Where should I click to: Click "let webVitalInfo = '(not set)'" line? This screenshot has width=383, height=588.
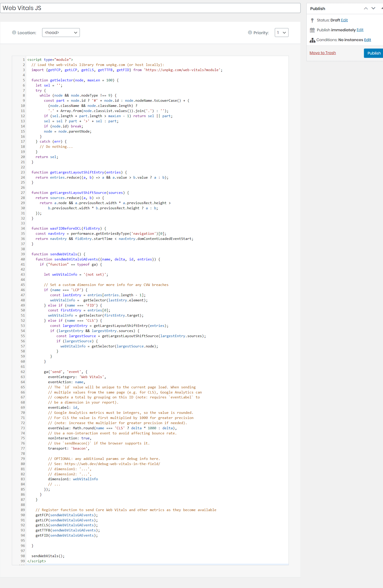(x=76, y=275)
